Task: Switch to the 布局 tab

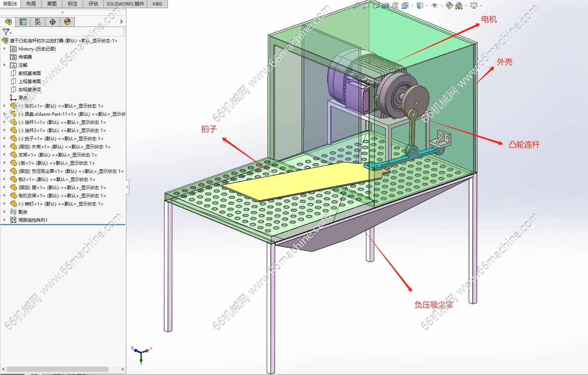Action: pyautogui.click(x=31, y=4)
